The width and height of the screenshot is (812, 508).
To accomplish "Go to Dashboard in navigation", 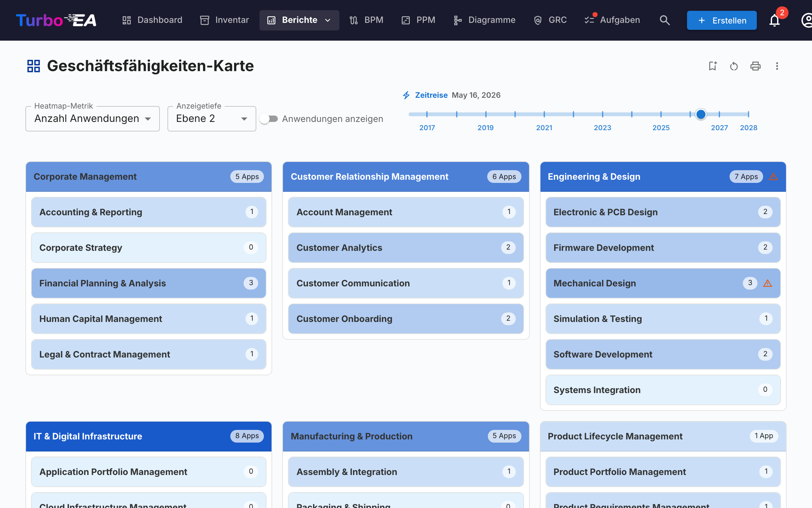I will (x=152, y=20).
